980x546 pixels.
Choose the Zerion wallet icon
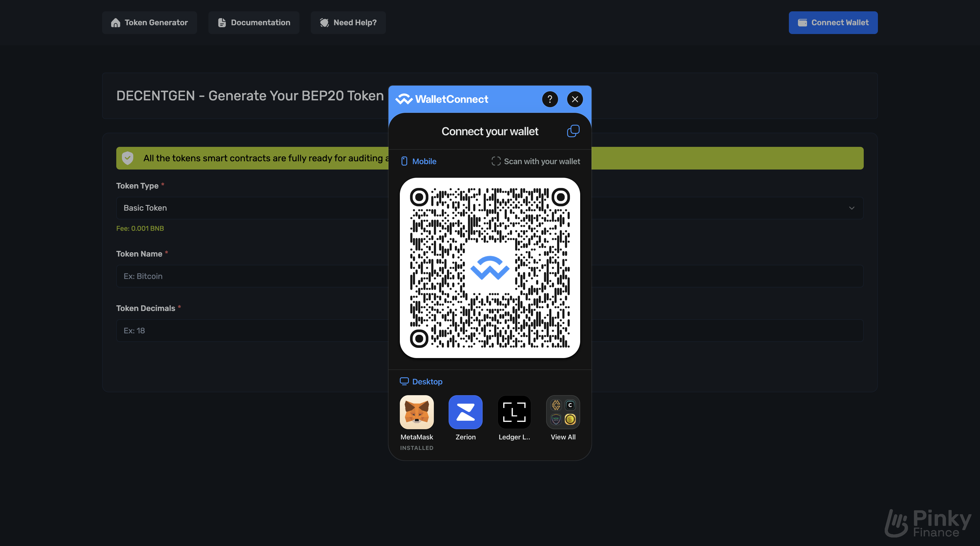pyautogui.click(x=465, y=412)
